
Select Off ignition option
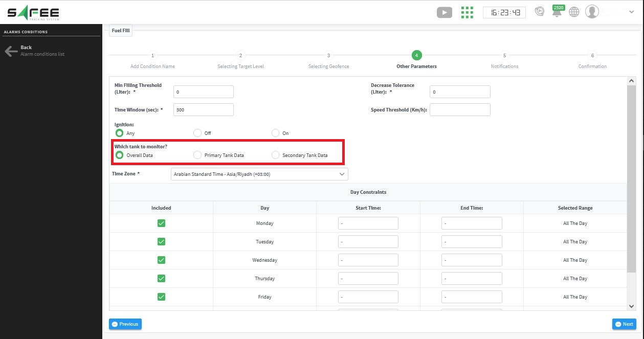pyautogui.click(x=197, y=133)
